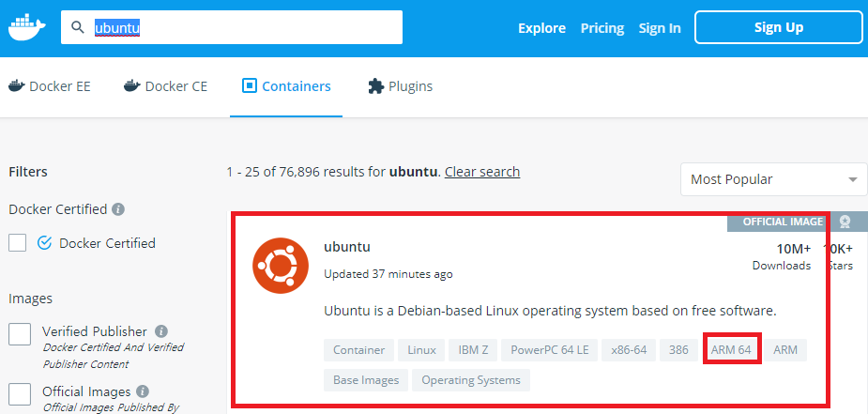Check the Official Images filter
Viewport: 868px width, 414px height.
[20, 394]
